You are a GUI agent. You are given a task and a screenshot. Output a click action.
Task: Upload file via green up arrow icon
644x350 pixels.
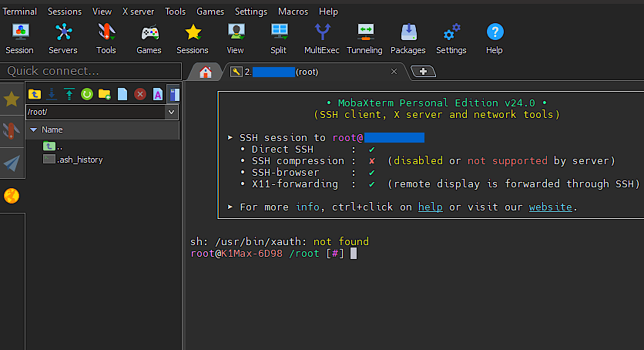click(x=69, y=94)
